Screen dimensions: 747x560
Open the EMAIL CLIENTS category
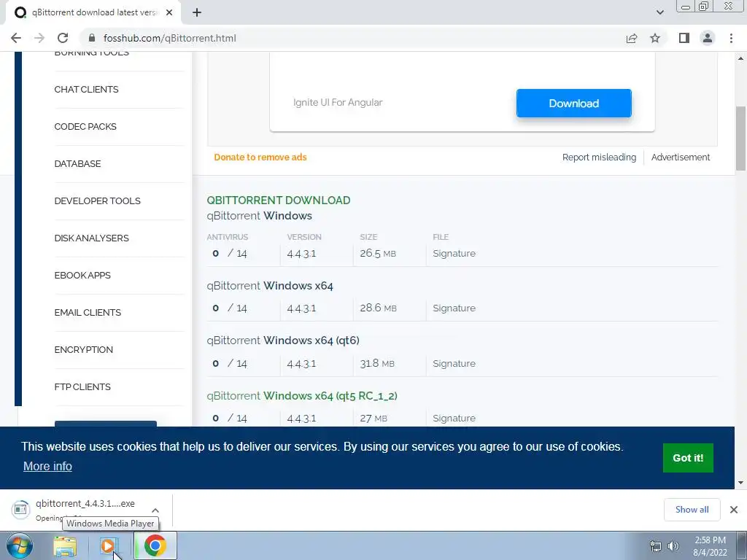[88, 312]
